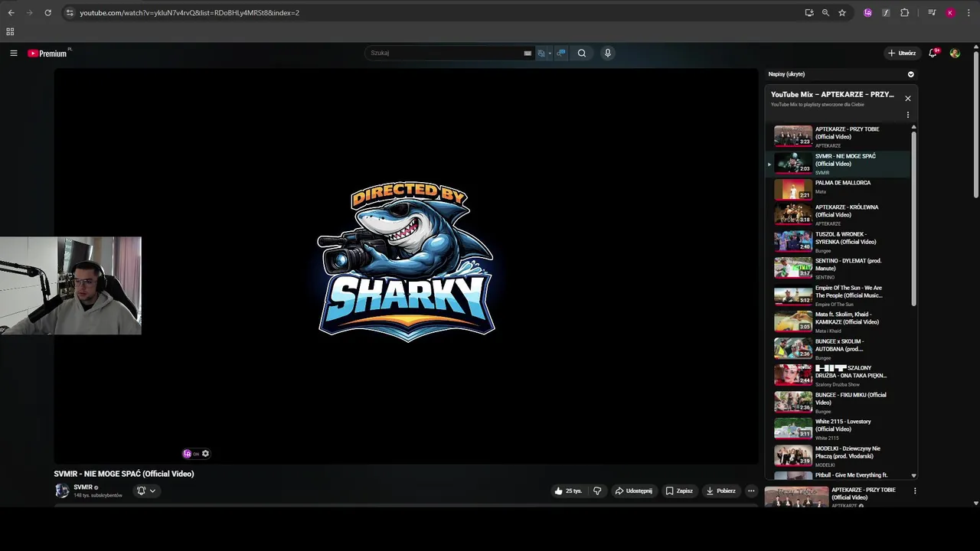This screenshot has height=551, width=980.
Task: Open the playlist three-dot options menu
Action: tap(908, 115)
